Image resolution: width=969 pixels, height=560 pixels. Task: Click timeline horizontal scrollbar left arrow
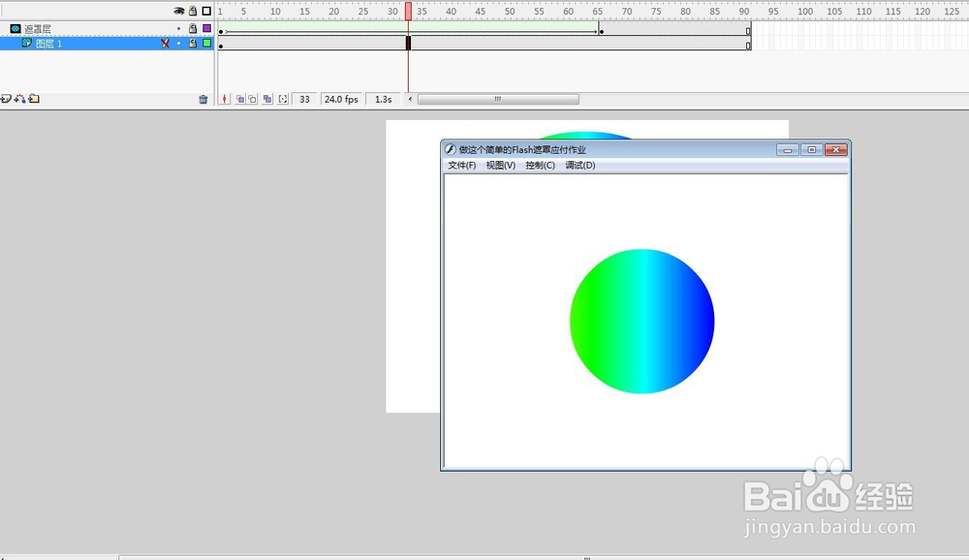pyautogui.click(x=410, y=99)
